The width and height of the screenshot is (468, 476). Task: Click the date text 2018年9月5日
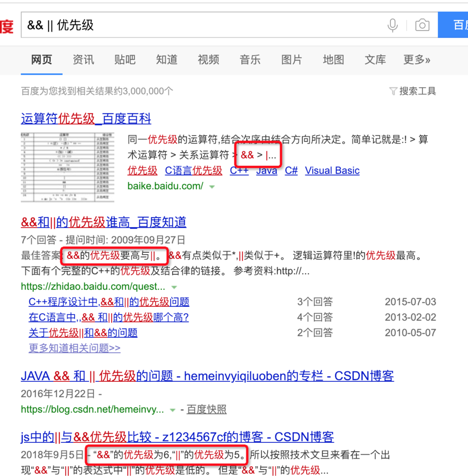pyautogui.click(x=52, y=455)
